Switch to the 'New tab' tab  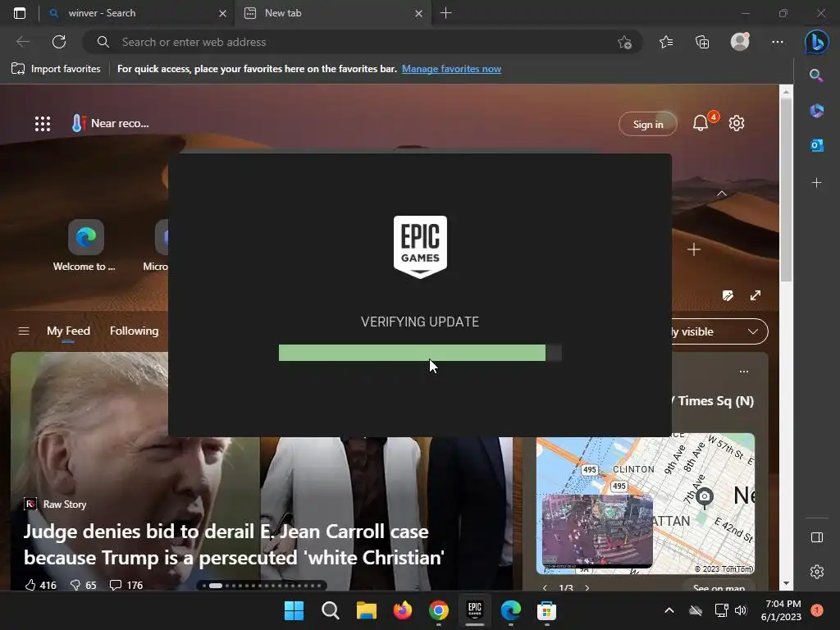pyautogui.click(x=332, y=13)
